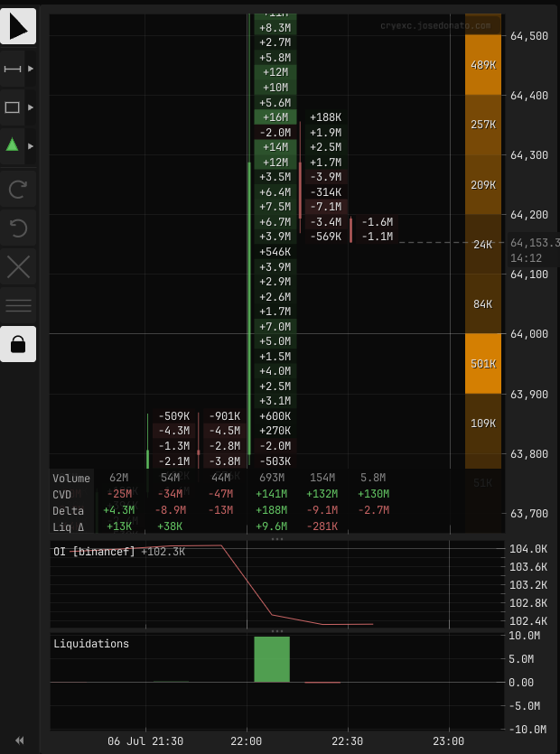Click the X delete drawings icon
560x754 pixels.
(18, 267)
